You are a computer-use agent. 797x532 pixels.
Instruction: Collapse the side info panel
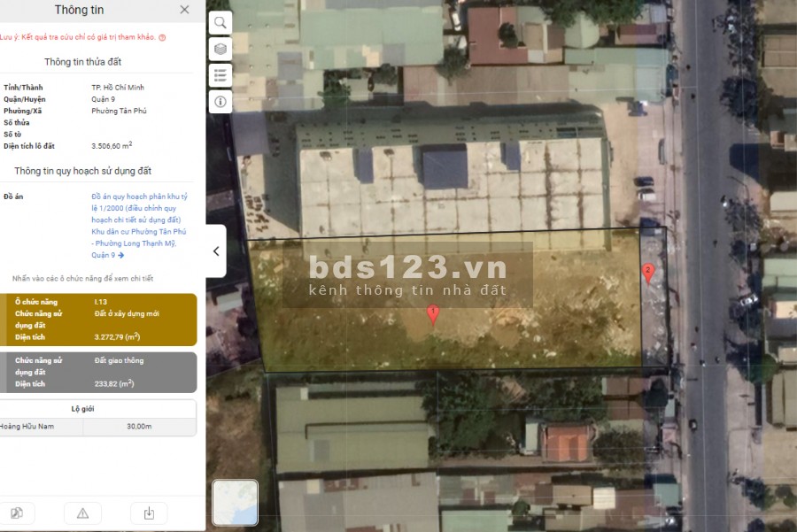216,251
